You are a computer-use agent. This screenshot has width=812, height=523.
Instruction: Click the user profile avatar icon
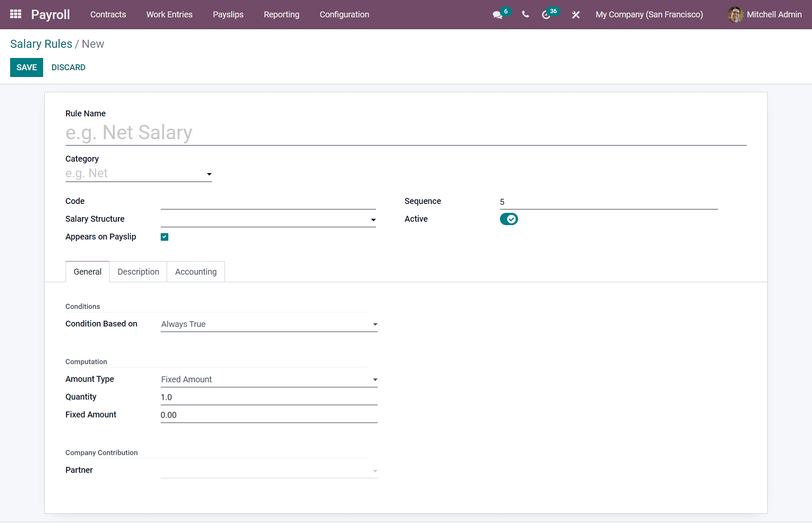pyautogui.click(x=735, y=14)
